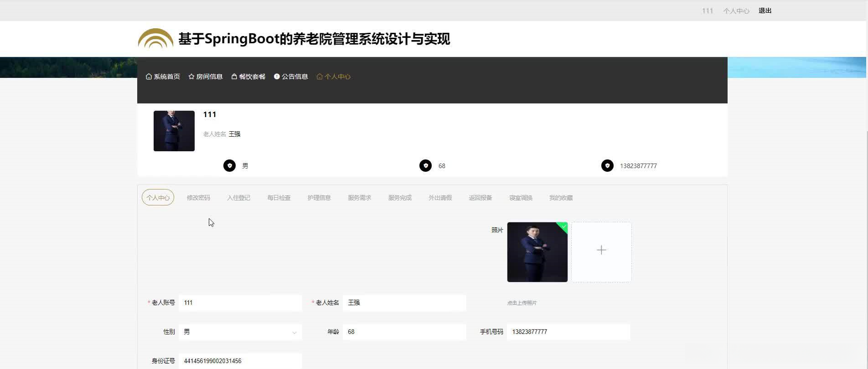The image size is (868, 369).
Task: Open the 我的收藏 tab
Action: tap(561, 198)
